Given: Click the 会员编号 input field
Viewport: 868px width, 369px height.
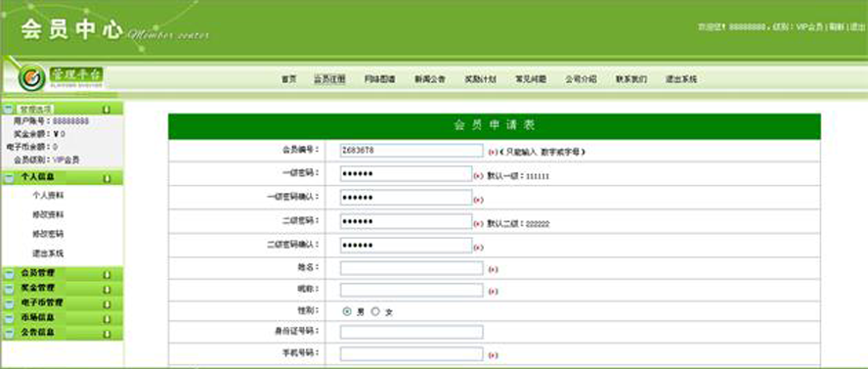Looking at the screenshot, I should coord(412,151).
